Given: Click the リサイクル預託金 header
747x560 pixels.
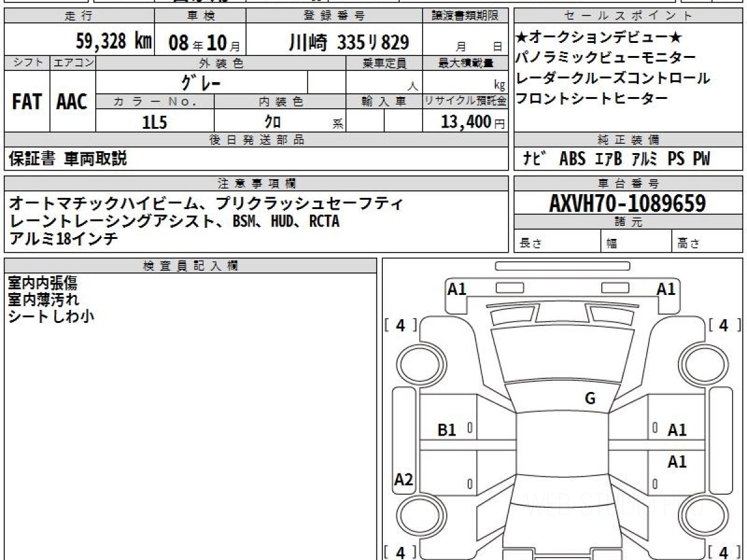Looking at the screenshot, I should [x=466, y=101].
